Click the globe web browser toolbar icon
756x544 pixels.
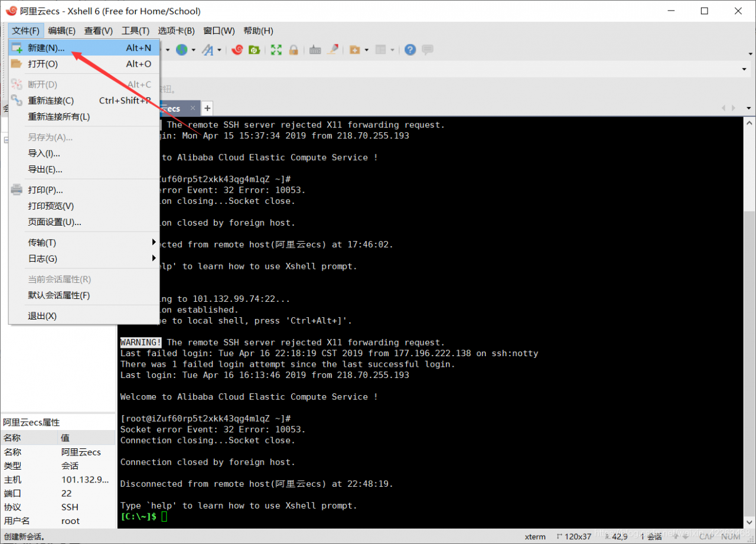click(x=182, y=50)
